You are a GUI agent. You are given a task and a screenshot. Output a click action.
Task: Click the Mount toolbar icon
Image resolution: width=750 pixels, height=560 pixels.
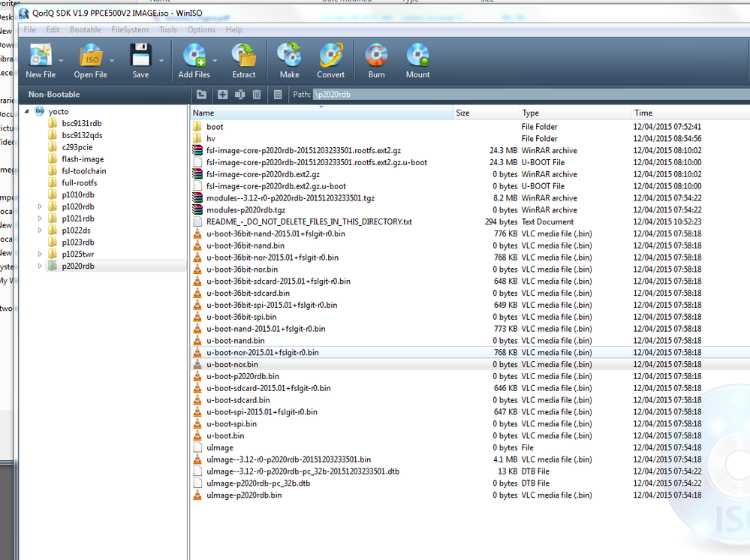[x=417, y=55]
